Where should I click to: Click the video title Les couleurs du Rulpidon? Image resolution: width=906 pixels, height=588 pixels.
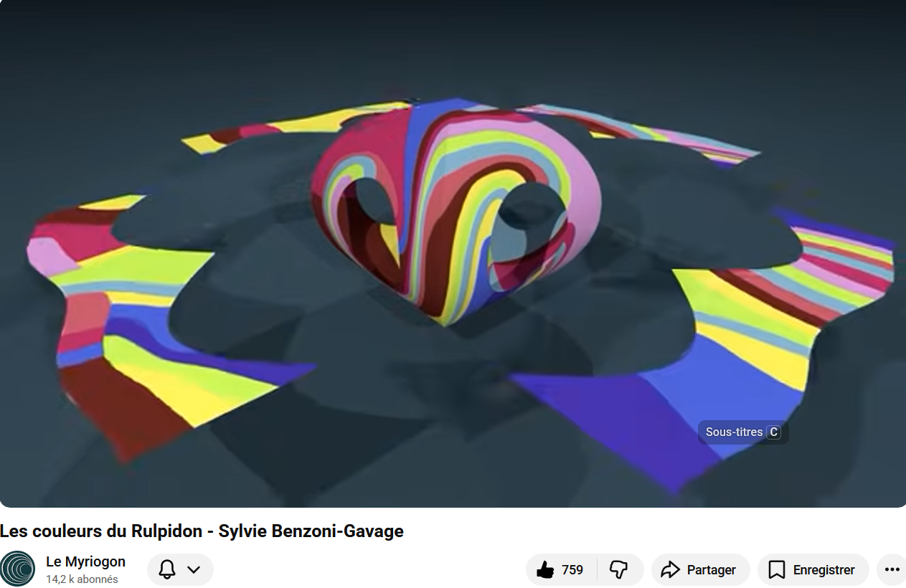click(100, 531)
